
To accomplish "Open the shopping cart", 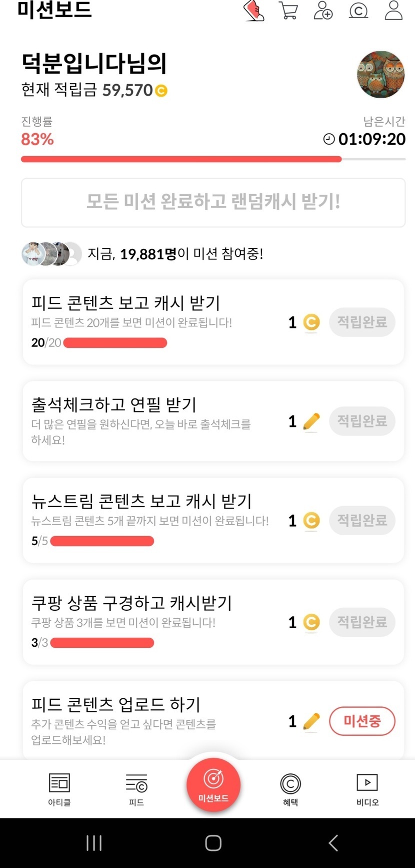I will (x=288, y=11).
